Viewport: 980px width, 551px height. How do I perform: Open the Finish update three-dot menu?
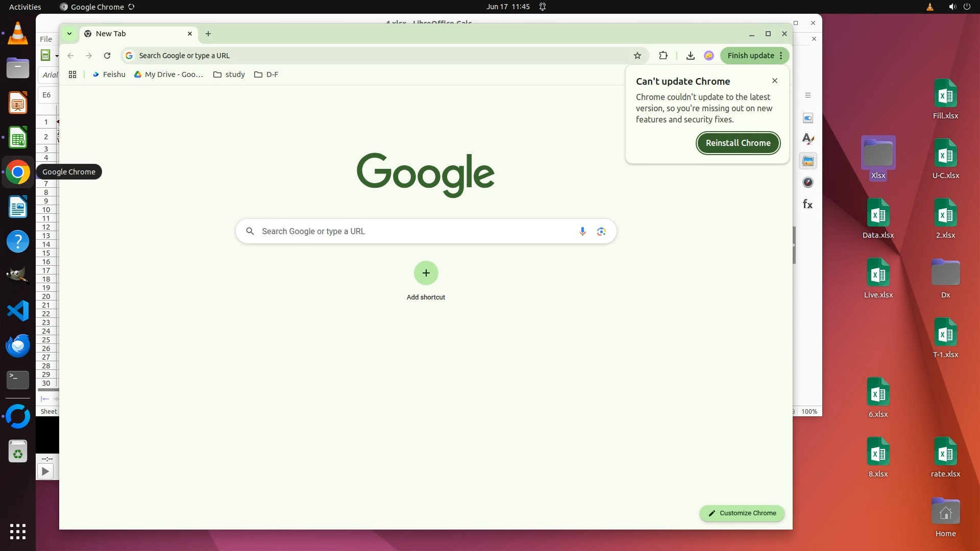(x=781, y=56)
